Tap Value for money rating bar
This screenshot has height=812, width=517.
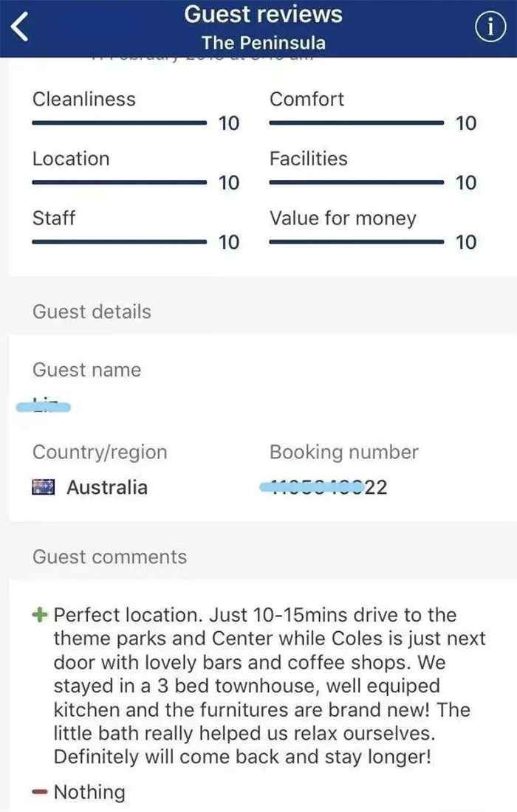(357, 242)
